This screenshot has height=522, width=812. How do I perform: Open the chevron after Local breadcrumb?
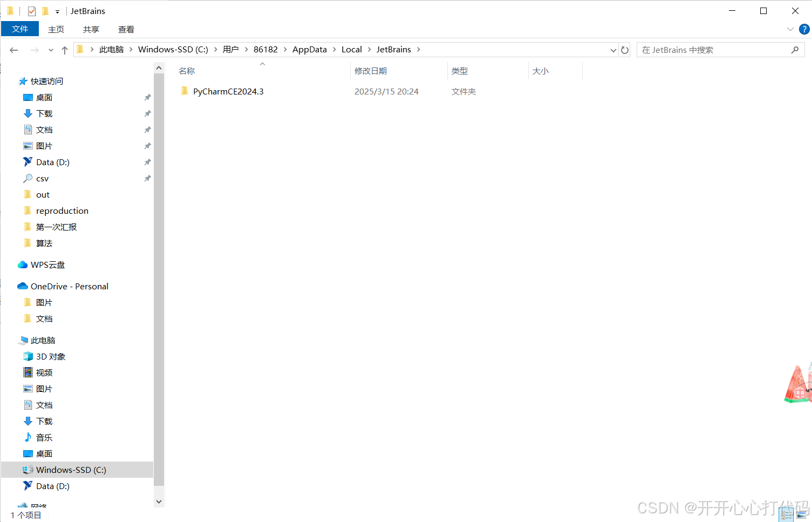click(x=370, y=50)
